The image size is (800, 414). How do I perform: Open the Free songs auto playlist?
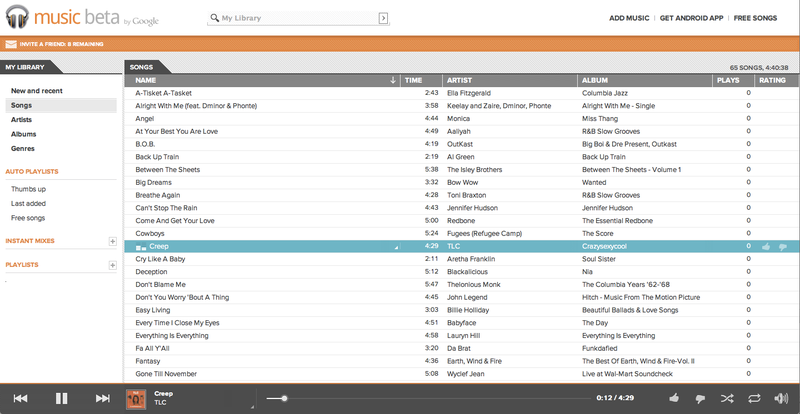pyautogui.click(x=28, y=218)
